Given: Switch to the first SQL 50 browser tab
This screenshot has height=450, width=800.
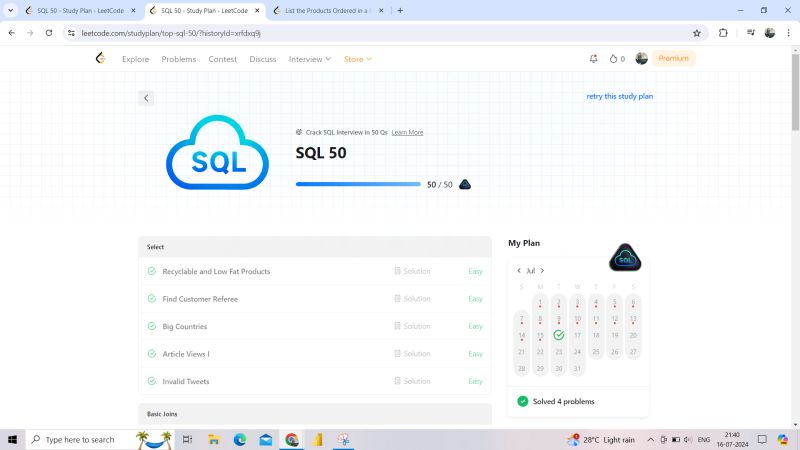Looking at the screenshot, I should click(80, 10).
